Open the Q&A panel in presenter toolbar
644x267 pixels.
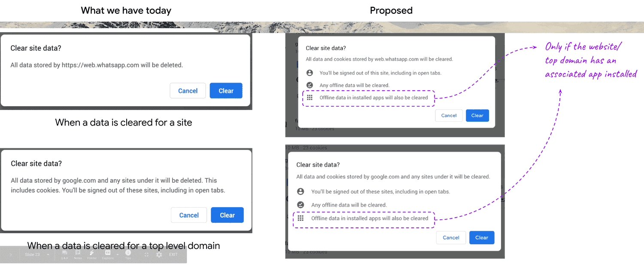64,254
